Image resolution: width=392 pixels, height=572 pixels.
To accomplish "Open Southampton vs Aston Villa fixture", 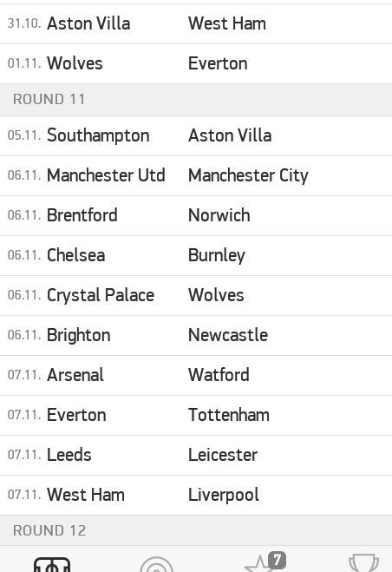I will tap(196, 136).
